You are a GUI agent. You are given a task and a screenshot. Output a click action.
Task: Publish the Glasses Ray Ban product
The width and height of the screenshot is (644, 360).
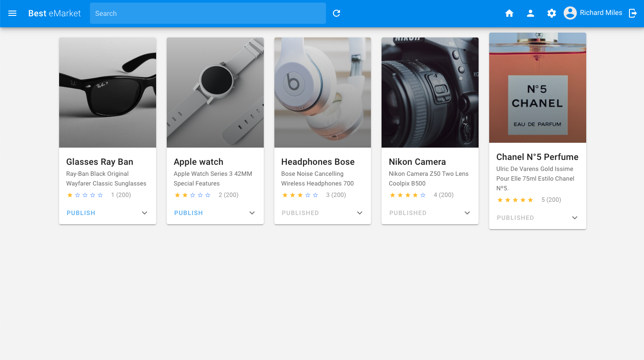[x=81, y=213]
